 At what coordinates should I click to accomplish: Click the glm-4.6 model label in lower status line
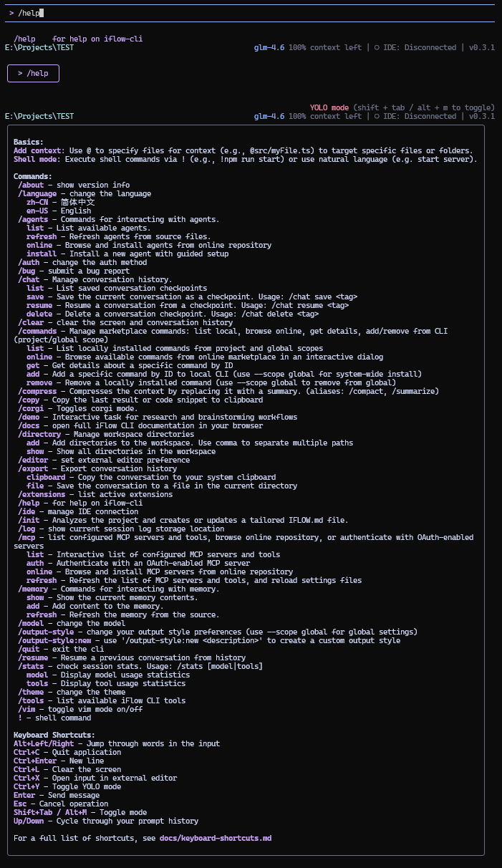pos(269,116)
